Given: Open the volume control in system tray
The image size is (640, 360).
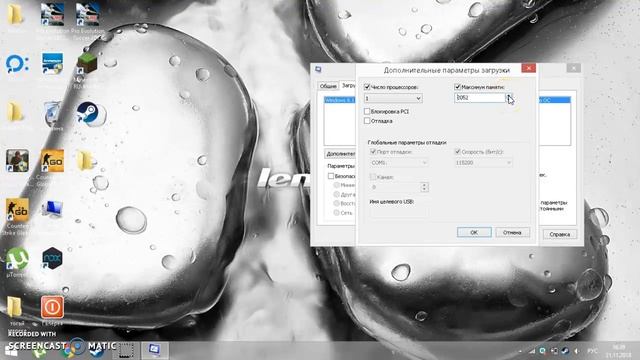Looking at the screenshot, I should (576, 351).
